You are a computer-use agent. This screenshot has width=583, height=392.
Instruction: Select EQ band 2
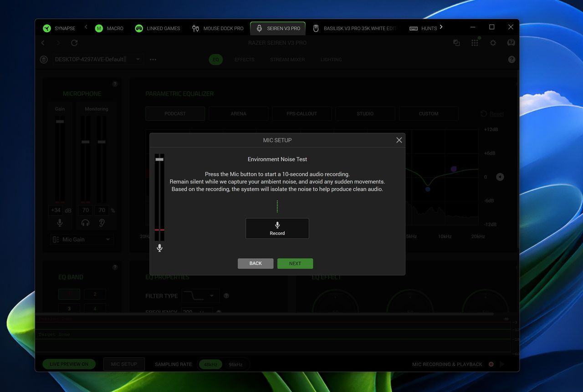click(95, 294)
